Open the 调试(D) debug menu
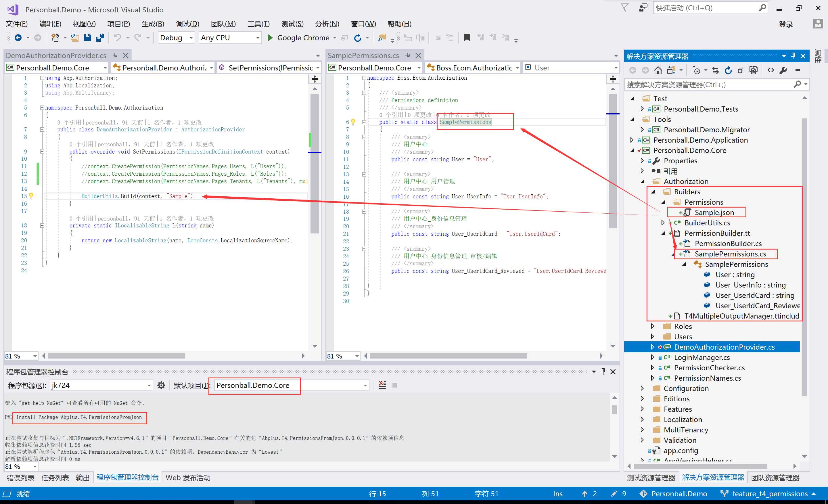 [x=187, y=24]
